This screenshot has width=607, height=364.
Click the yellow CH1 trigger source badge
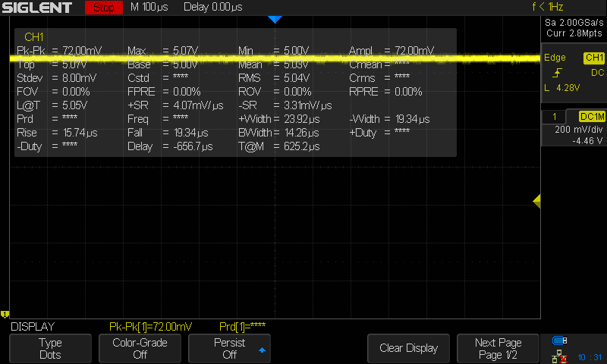[593, 58]
